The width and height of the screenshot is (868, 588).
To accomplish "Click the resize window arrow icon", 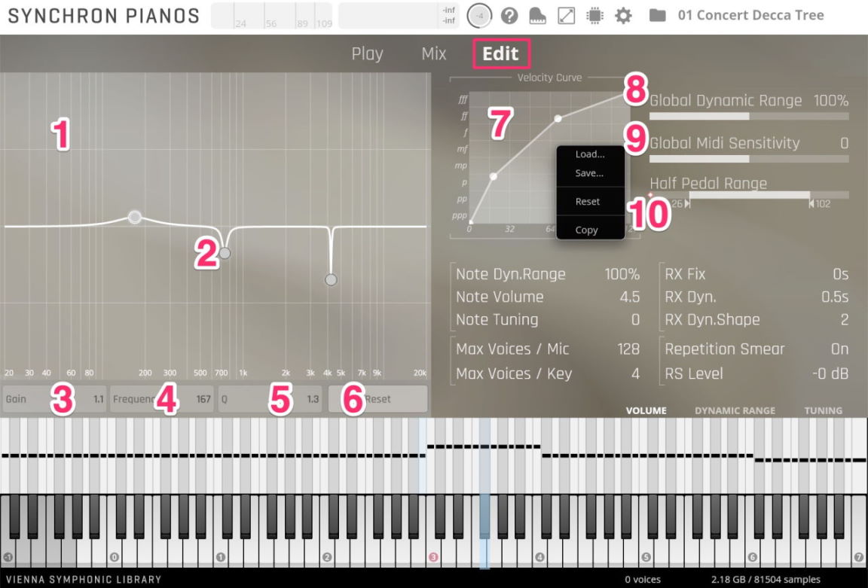I will [567, 16].
